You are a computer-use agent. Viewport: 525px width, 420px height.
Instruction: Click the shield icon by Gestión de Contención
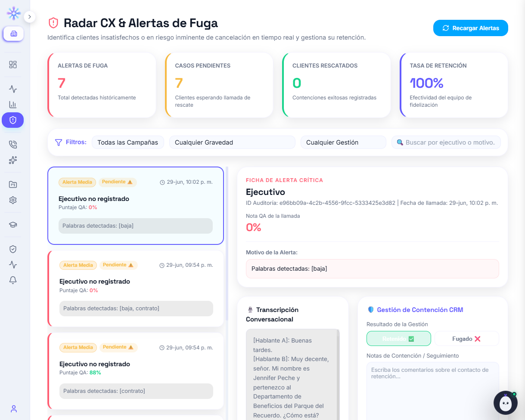click(371, 310)
